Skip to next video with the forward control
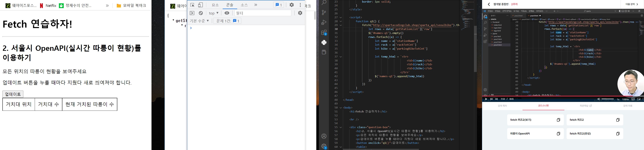Viewport: 644px width, 150px height. click(x=497, y=99)
